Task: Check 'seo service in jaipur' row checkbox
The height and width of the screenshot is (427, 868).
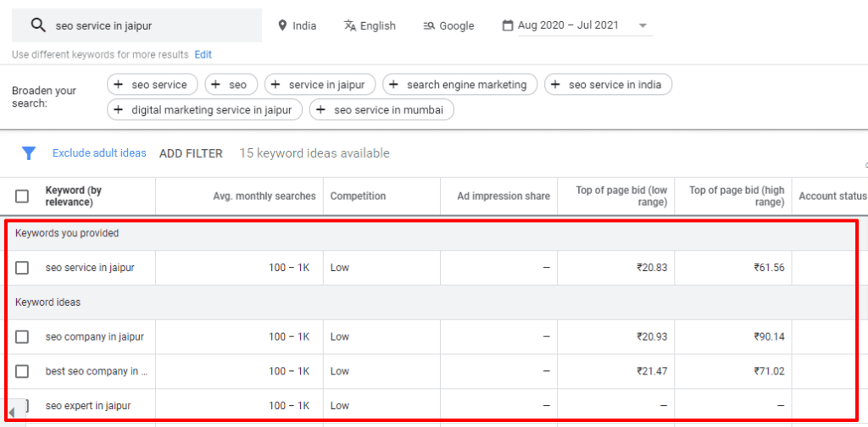Action: click(x=22, y=268)
